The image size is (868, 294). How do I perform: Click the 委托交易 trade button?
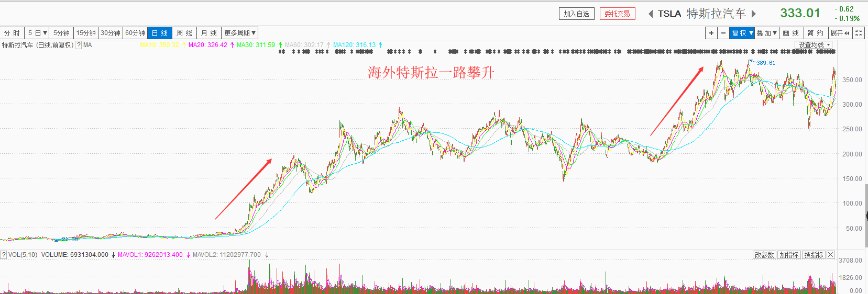(x=618, y=14)
